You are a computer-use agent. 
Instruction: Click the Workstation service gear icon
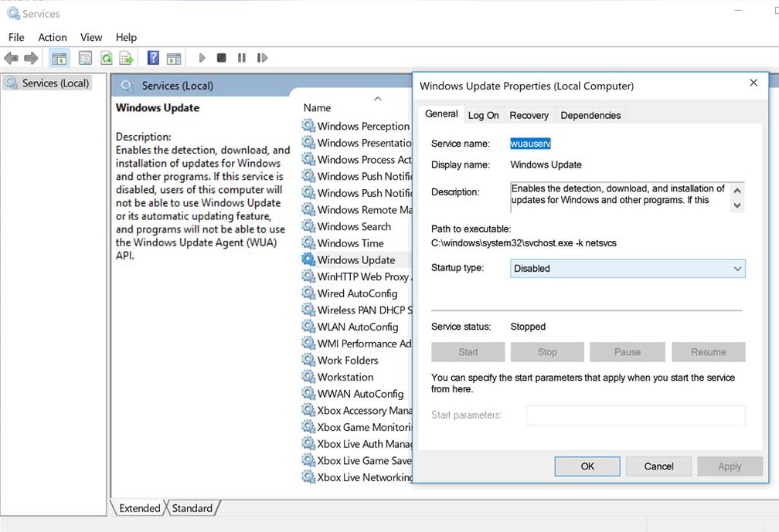[x=308, y=377]
